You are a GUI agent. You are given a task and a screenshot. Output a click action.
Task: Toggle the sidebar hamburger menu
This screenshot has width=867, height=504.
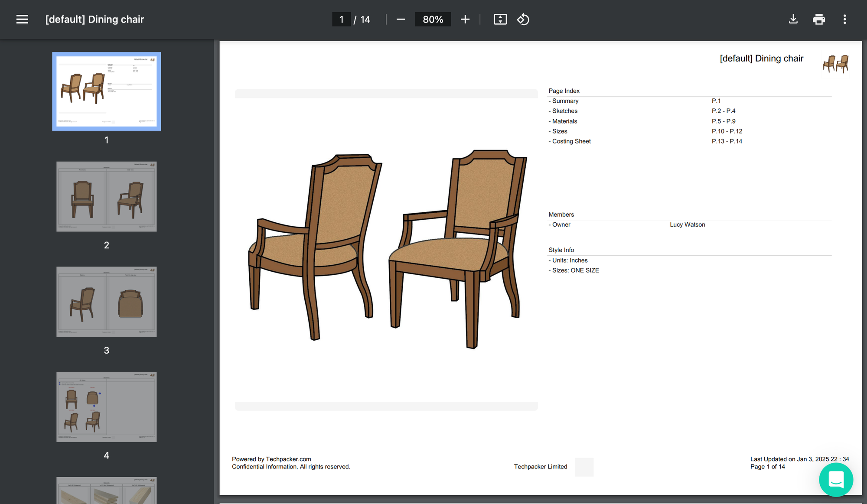22,20
